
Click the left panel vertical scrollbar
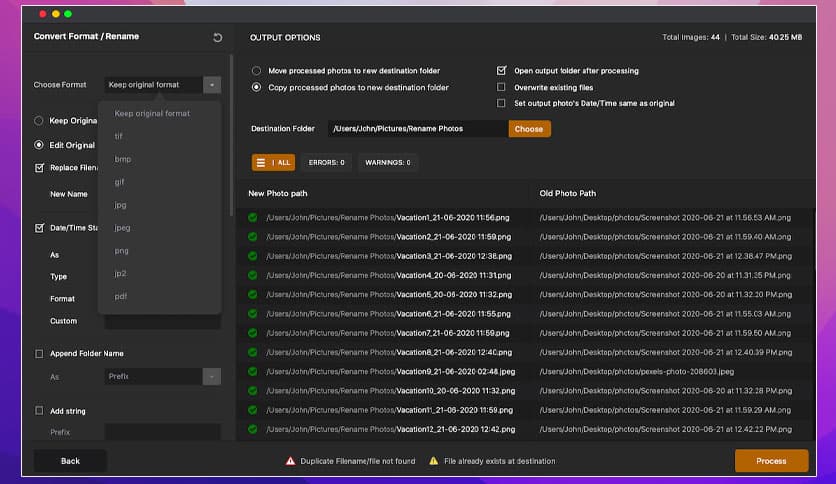pos(231,135)
